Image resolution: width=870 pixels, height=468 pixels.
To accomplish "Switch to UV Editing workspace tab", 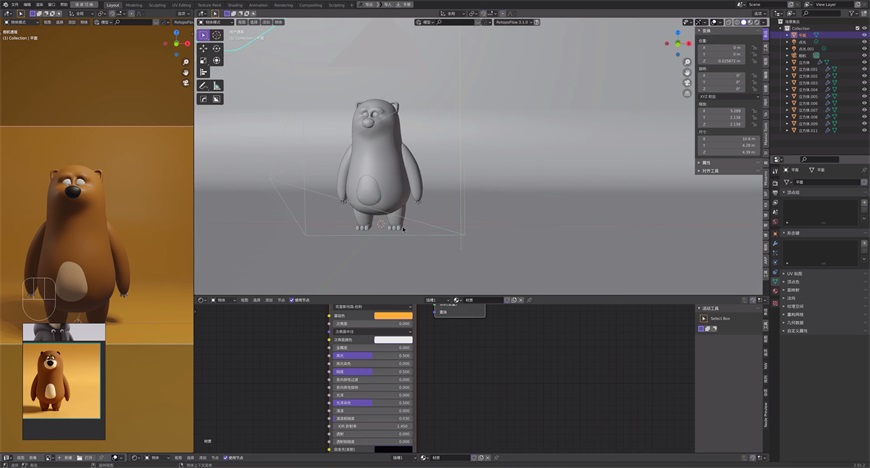I will 181,5.
